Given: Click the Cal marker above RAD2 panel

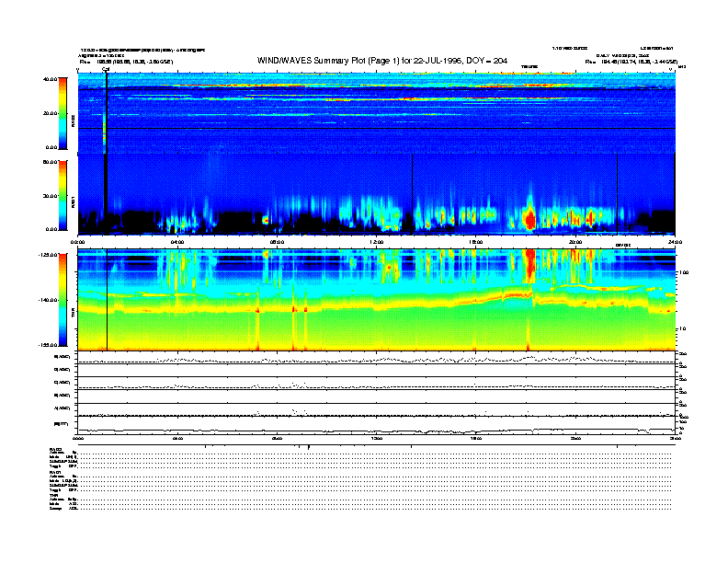Looking at the screenshot, I should click(106, 70).
